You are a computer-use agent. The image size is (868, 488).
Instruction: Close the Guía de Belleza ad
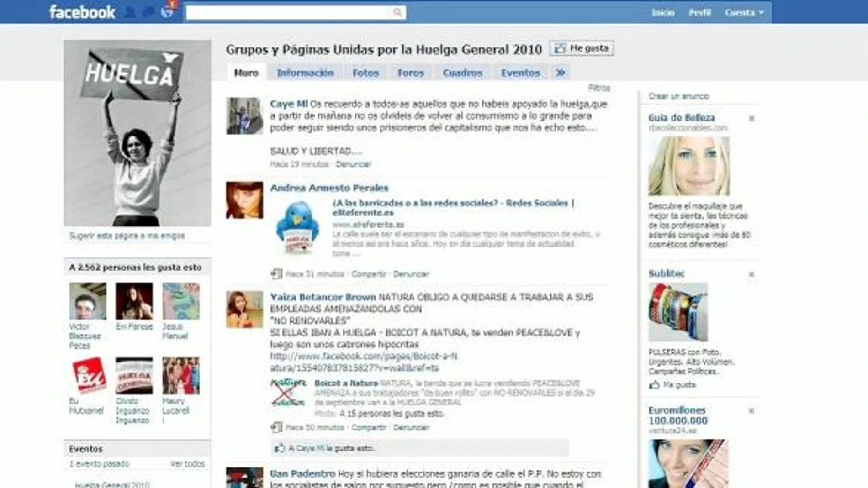pos(752,119)
